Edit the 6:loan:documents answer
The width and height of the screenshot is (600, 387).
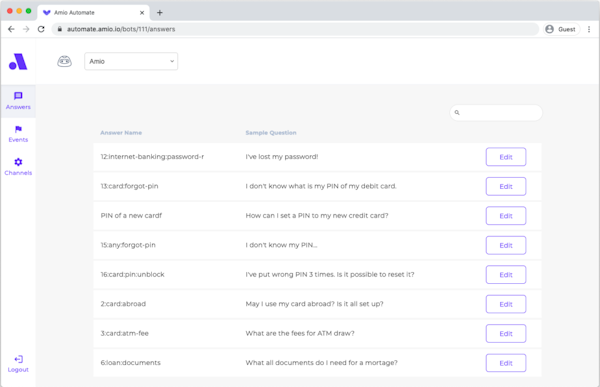(506, 363)
